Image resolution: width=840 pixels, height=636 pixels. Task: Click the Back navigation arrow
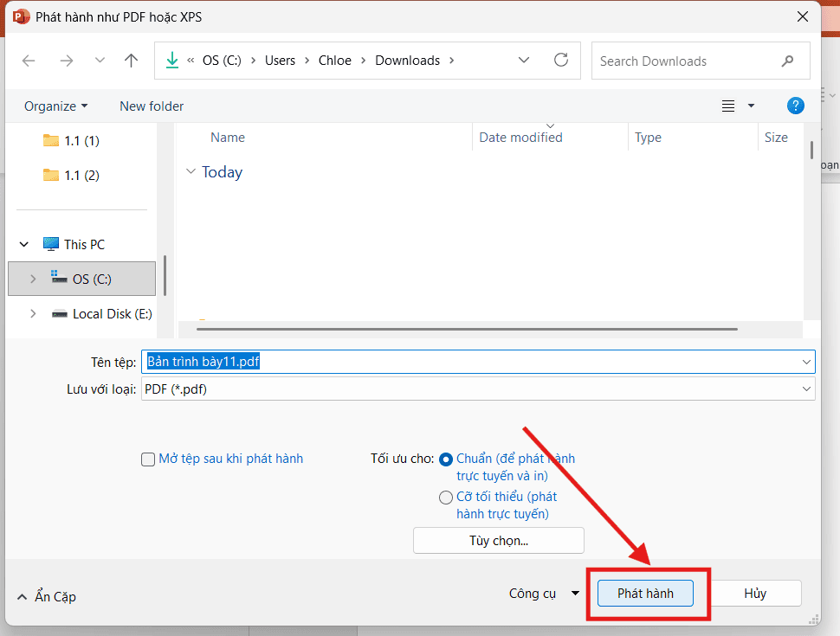click(x=29, y=61)
